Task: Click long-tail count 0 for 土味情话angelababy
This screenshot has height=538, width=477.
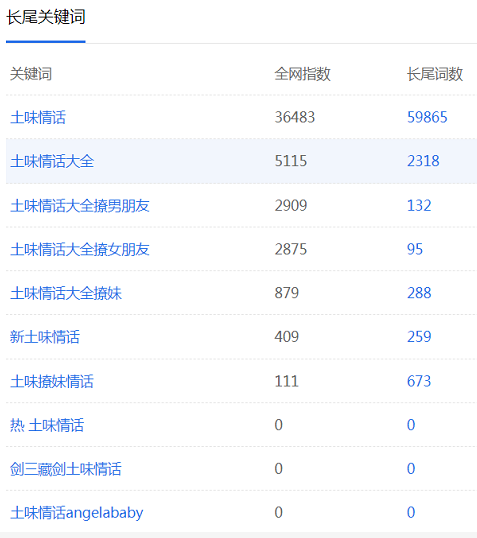Action: coord(411,513)
